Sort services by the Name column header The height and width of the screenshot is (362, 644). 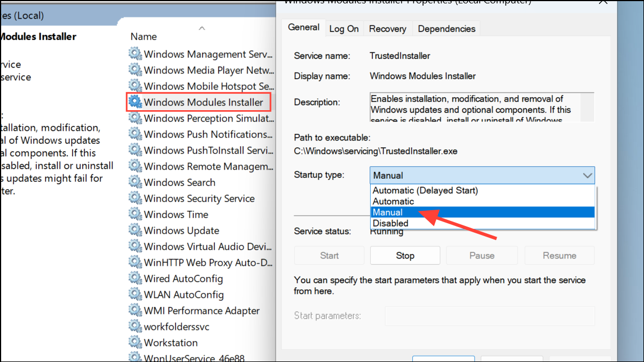pyautogui.click(x=144, y=37)
